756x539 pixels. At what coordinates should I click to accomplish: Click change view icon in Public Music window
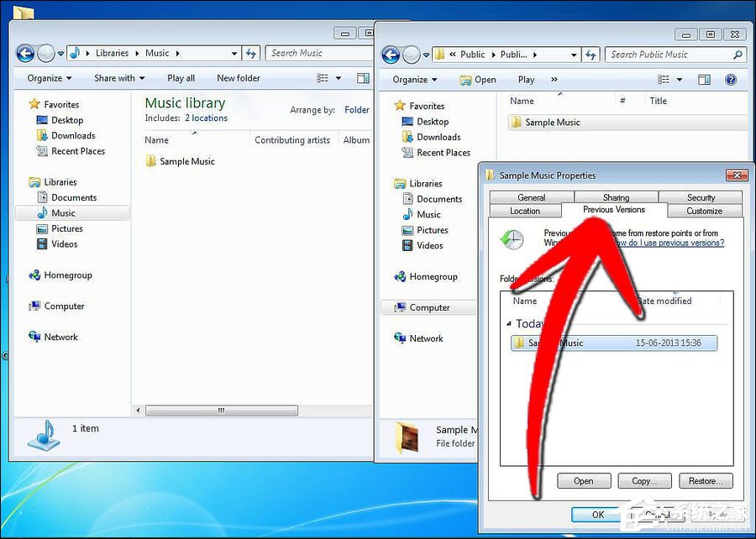(x=664, y=80)
